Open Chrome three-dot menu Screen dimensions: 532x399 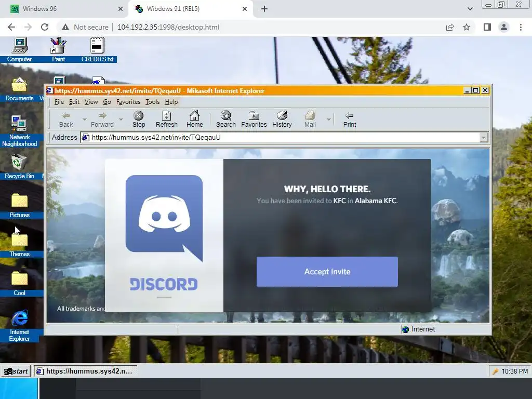521,27
